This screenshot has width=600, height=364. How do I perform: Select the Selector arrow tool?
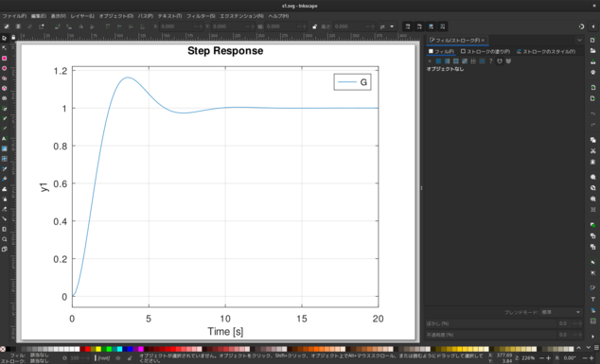[4, 38]
